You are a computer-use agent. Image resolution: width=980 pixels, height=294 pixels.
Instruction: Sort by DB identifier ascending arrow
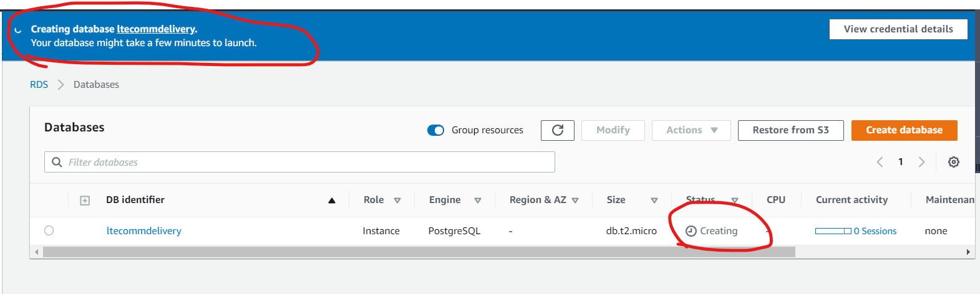[x=332, y=201]
